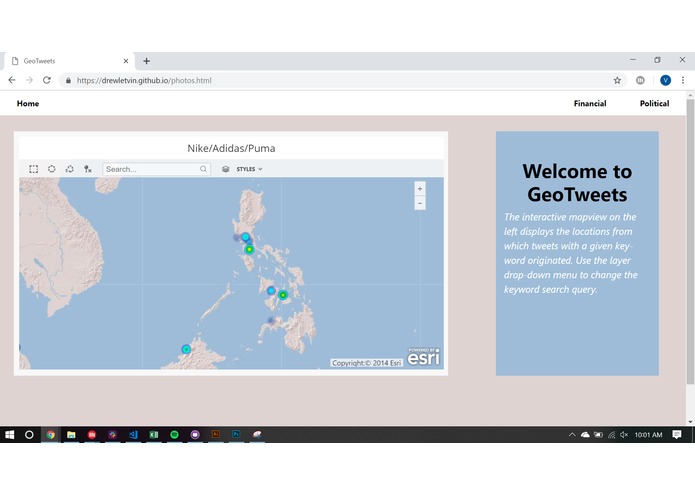Click the "Copyright:© 2014 Esri" attribution text
Viewport: 695px width, 494px height.
[367, 363]
